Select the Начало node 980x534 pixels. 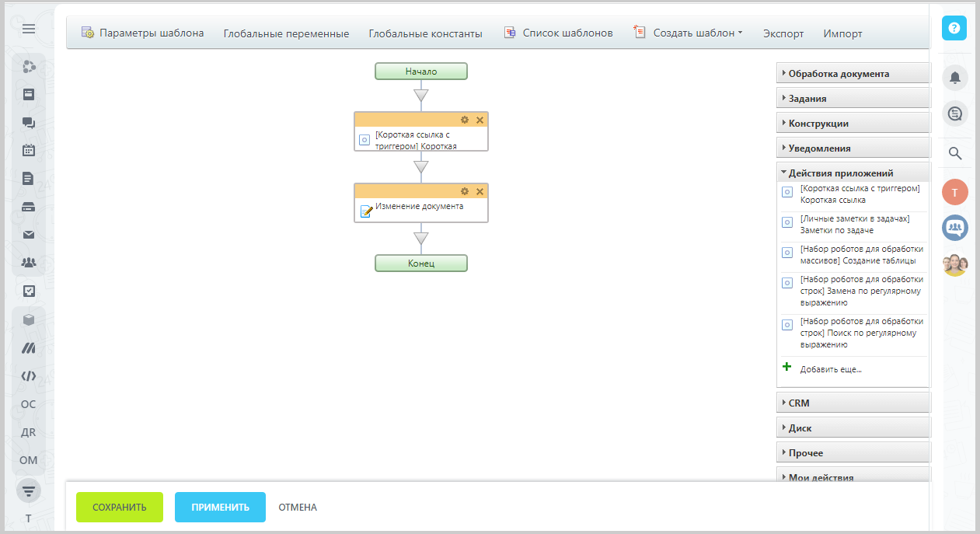point(421,72)
